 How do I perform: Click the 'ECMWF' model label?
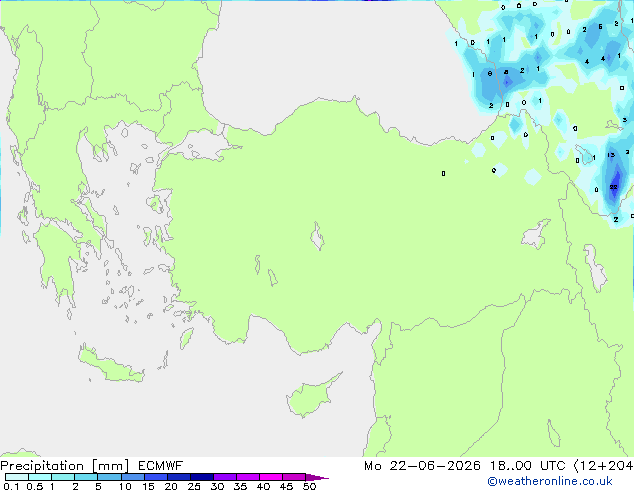pos(161,466)
